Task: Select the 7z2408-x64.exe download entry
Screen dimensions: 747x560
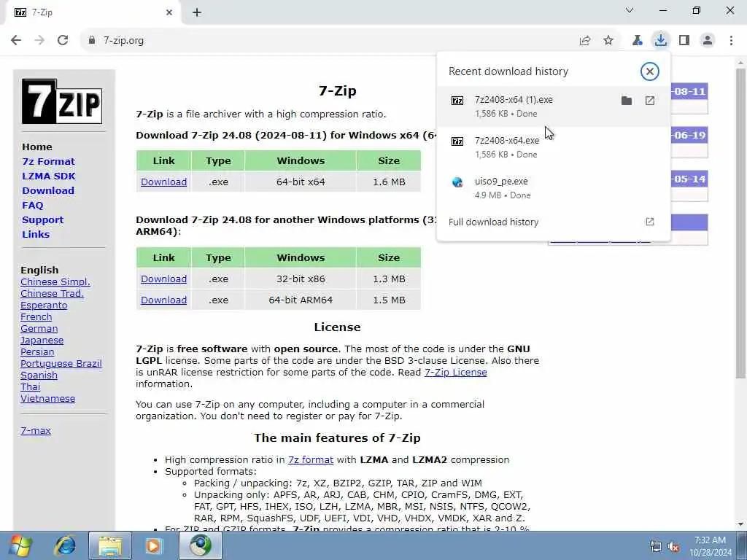Action: (553, 147)
